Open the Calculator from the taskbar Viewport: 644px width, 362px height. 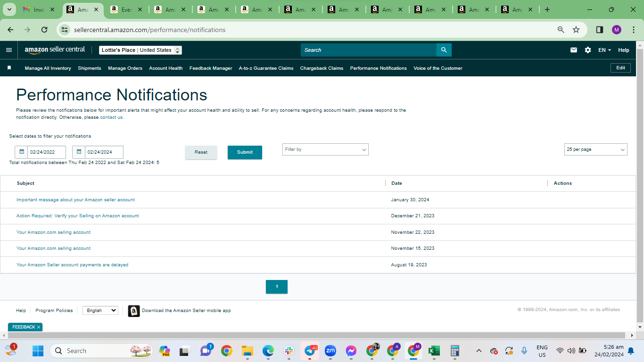(x=455, y=351)
